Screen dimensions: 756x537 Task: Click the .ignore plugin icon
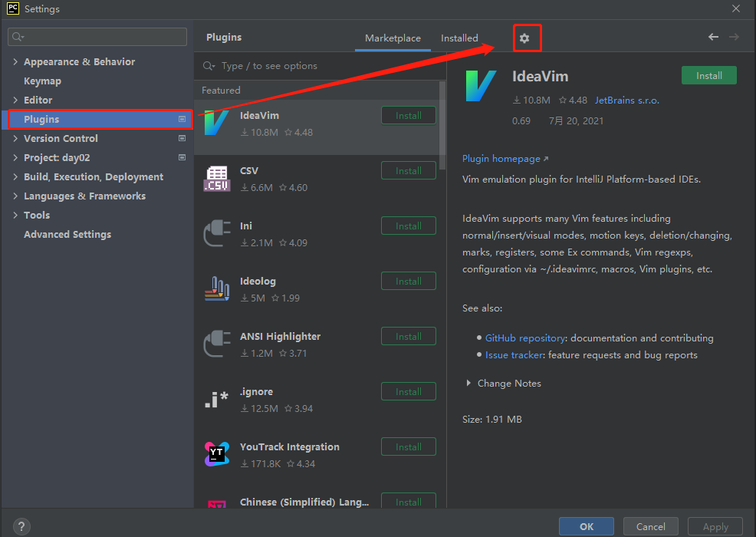click(216, 399)
